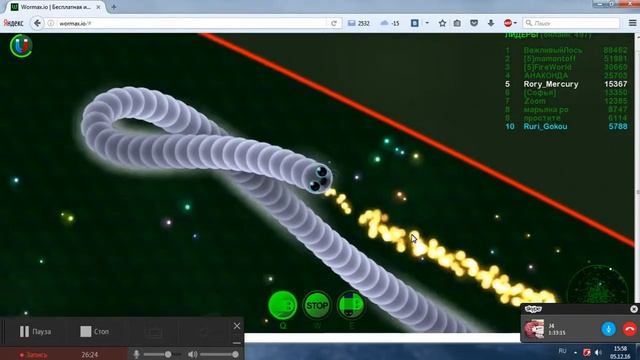Click the red Запись recording indicator
The image size is (640, 360).
pos(34,355)
